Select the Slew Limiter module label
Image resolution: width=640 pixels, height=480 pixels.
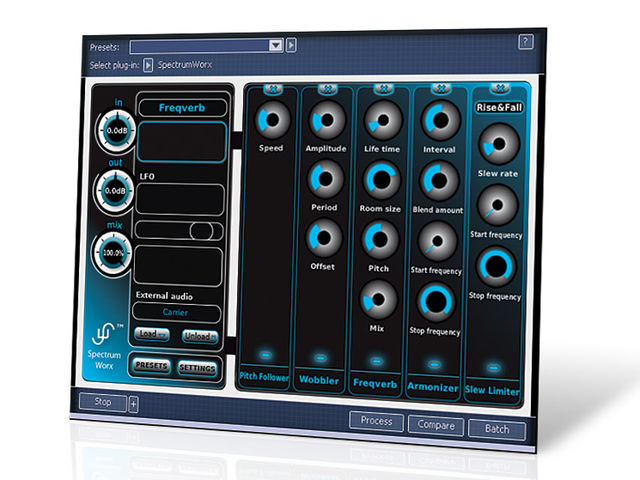(x=492, y=391)
